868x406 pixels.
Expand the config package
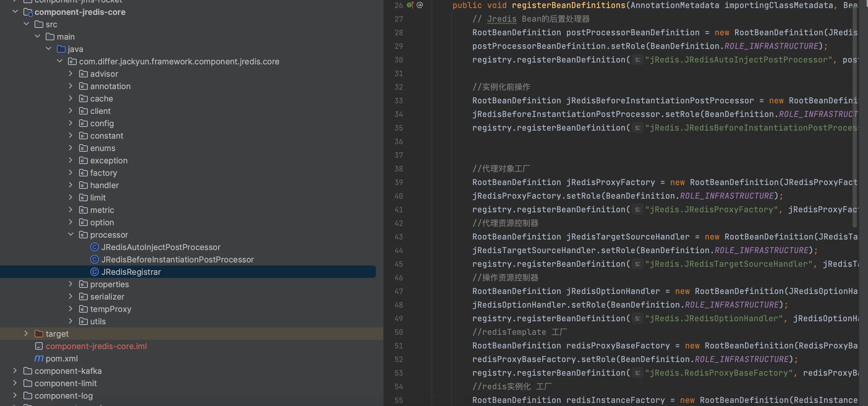(70, 123)
